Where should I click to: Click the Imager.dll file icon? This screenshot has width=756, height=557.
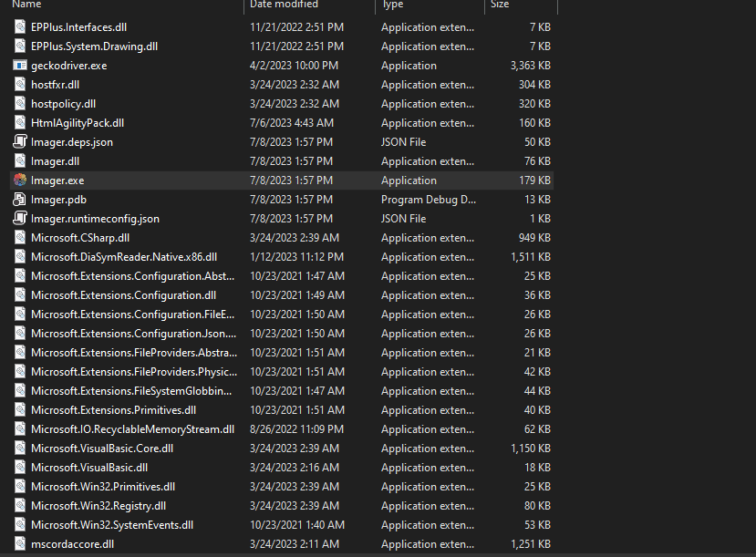pyautogui.click(x=20, y=161)
